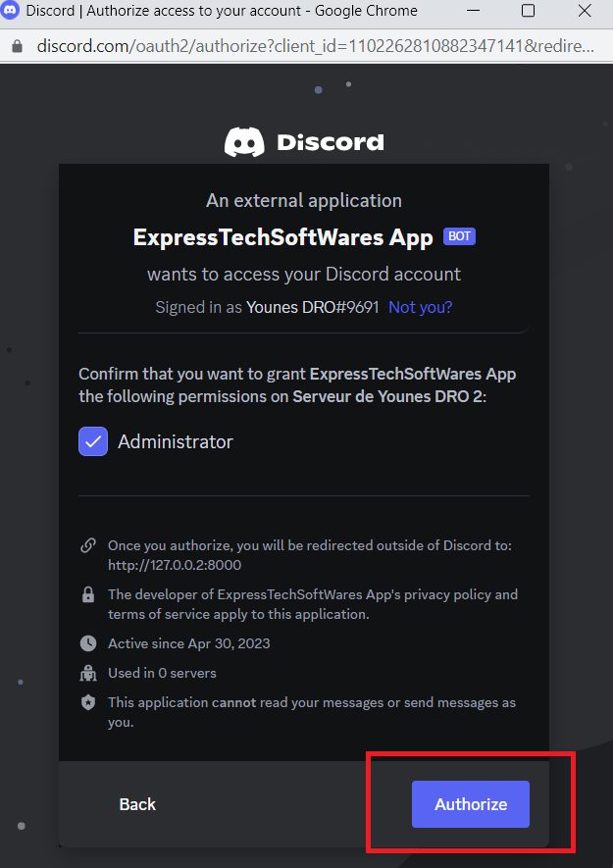The image size is (613, 868).
Task: Click the robot icon next to Used in 0 servers
Action: (x=88, y=673)
